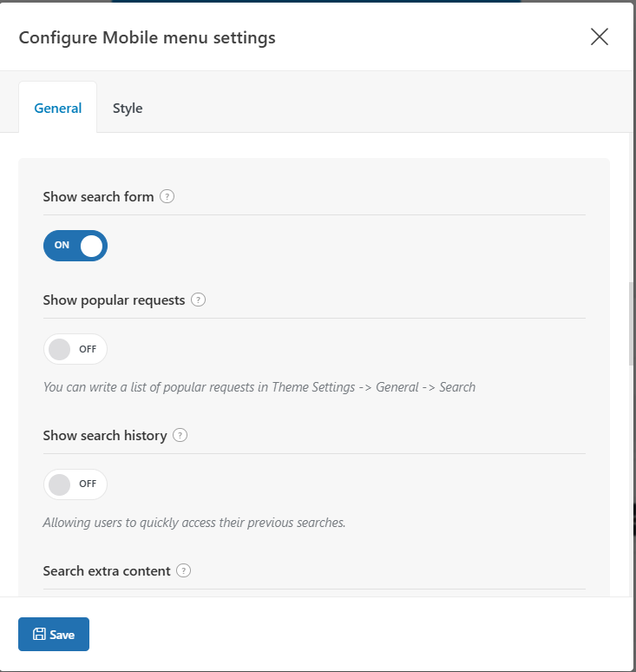Turn off the Show search form toggle
Image resolution: width=636 pixels, height=672 pixels.
pos(75,246)
